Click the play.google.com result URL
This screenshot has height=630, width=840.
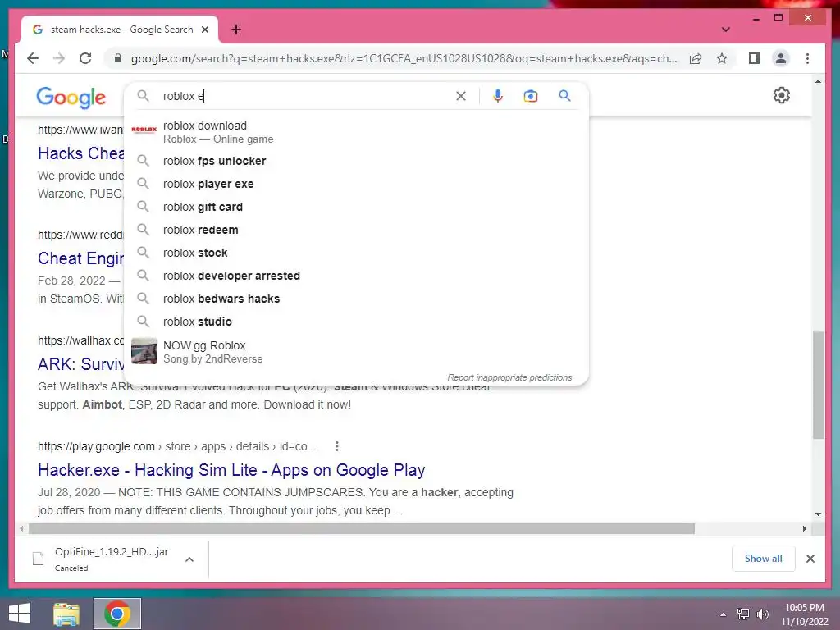pos(177,446)
